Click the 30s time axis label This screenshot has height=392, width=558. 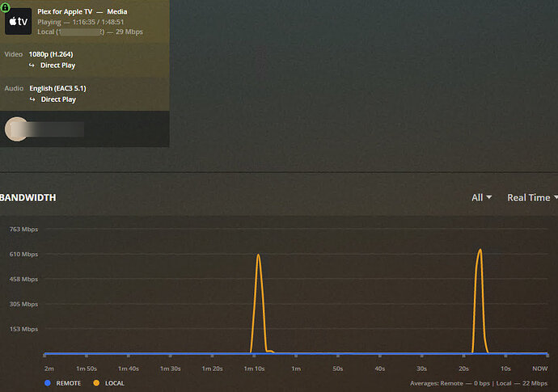(421, 369)
